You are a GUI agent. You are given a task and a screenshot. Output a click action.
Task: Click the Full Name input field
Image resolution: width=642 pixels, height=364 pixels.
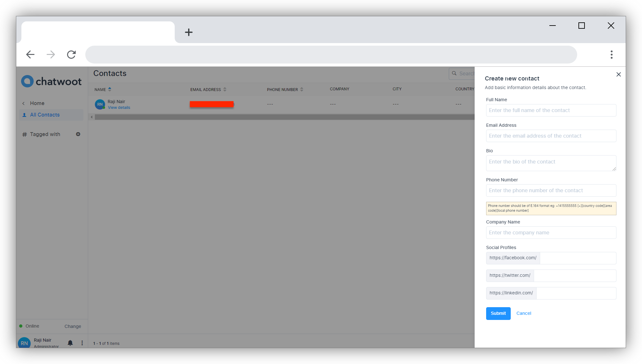point(551,110)
